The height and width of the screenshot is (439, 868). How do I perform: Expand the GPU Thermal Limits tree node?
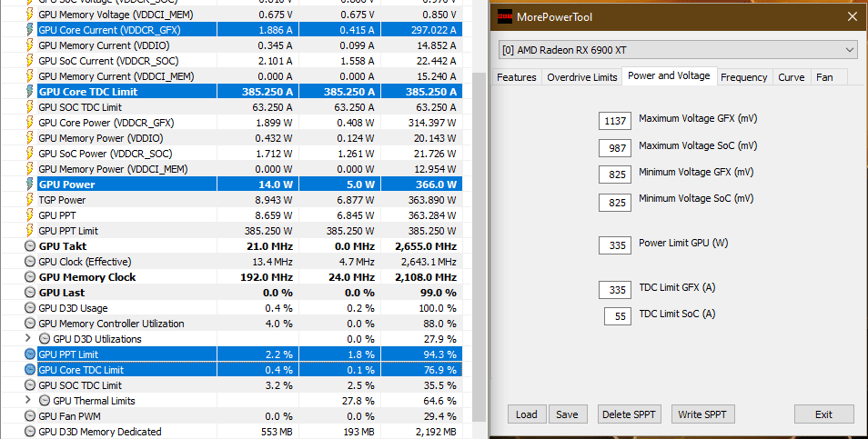pos(28,400)
